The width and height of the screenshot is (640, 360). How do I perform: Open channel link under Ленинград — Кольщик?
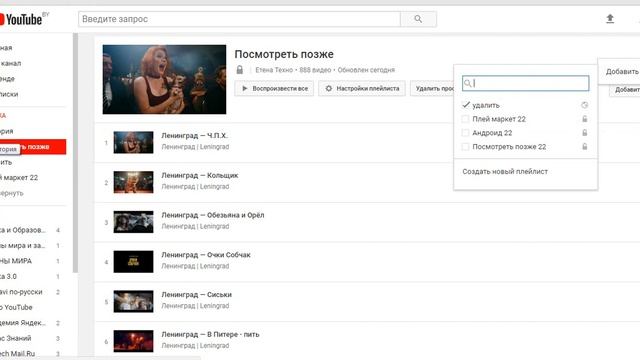click(195, 187)
